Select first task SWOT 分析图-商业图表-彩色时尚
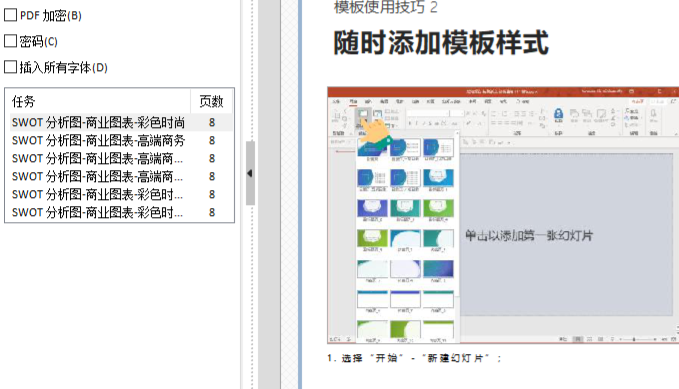This screenshot has width=679, height=389. [x=120, y=123]
